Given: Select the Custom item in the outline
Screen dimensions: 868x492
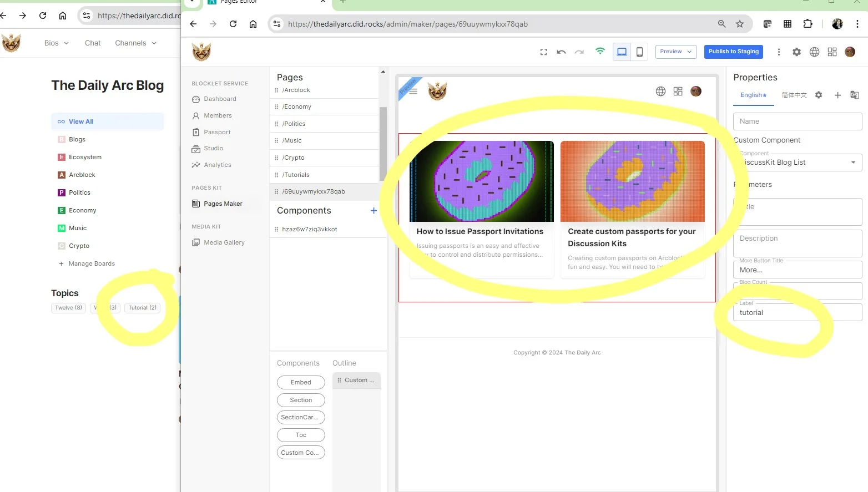Looking at the screenshot, I should [356, 381].
